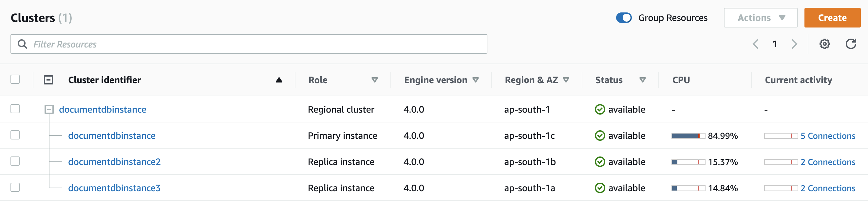
Task: Go to previous page arrow
Action: pyautogui.click(x=755, y=44)
